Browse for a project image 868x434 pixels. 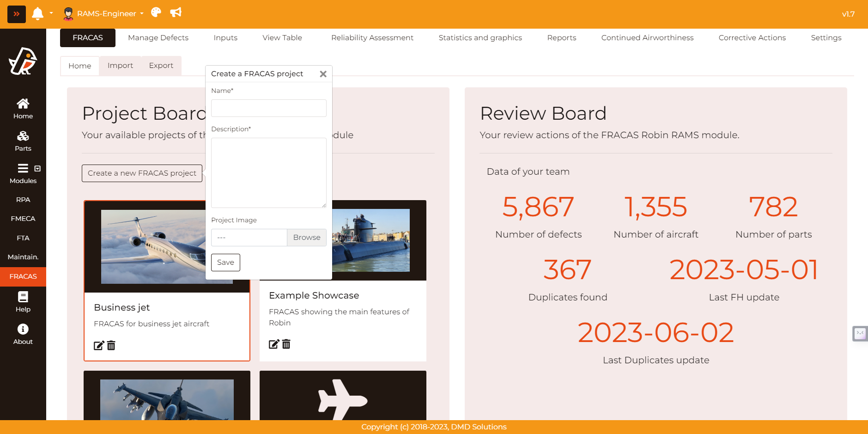tap(306, 238)
